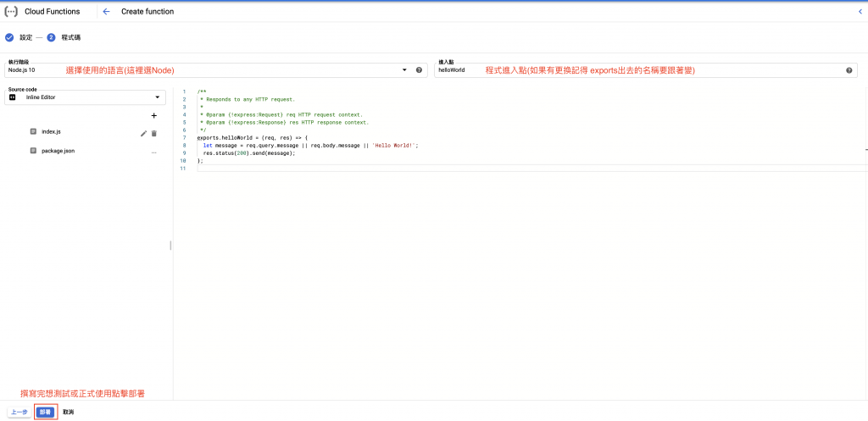Click the 取消 cancel button

pyautogui.click(x=69, y=413)
